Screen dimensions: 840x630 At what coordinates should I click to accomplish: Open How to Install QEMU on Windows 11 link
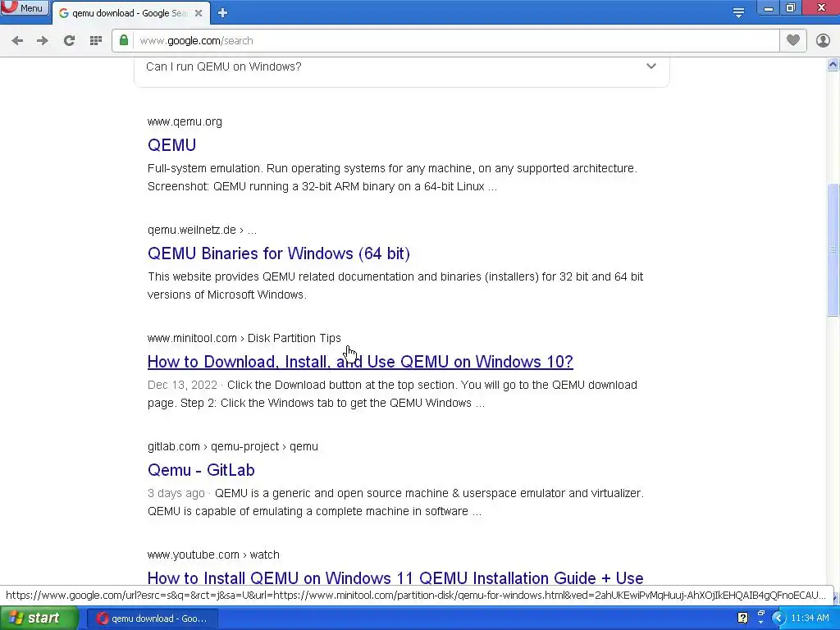coord(395,578)
